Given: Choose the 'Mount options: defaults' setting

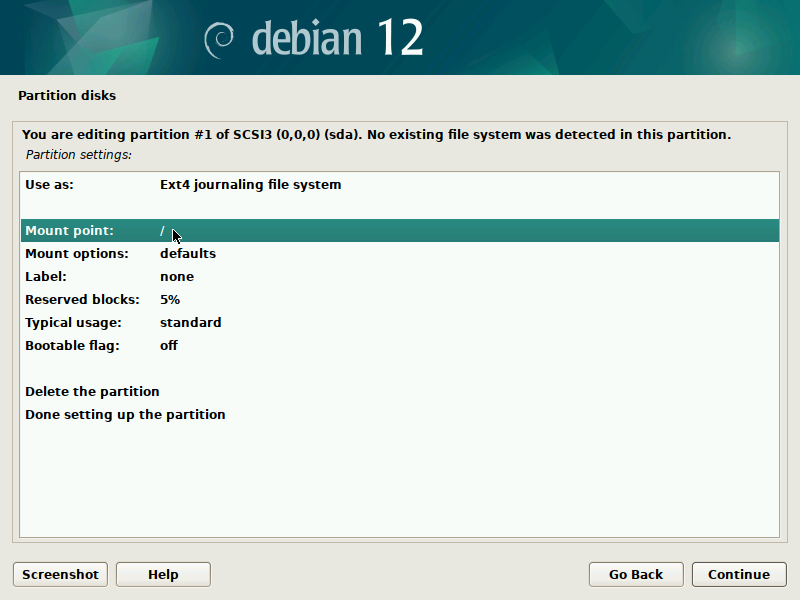Looking at the screenshot, I should 400,254.
